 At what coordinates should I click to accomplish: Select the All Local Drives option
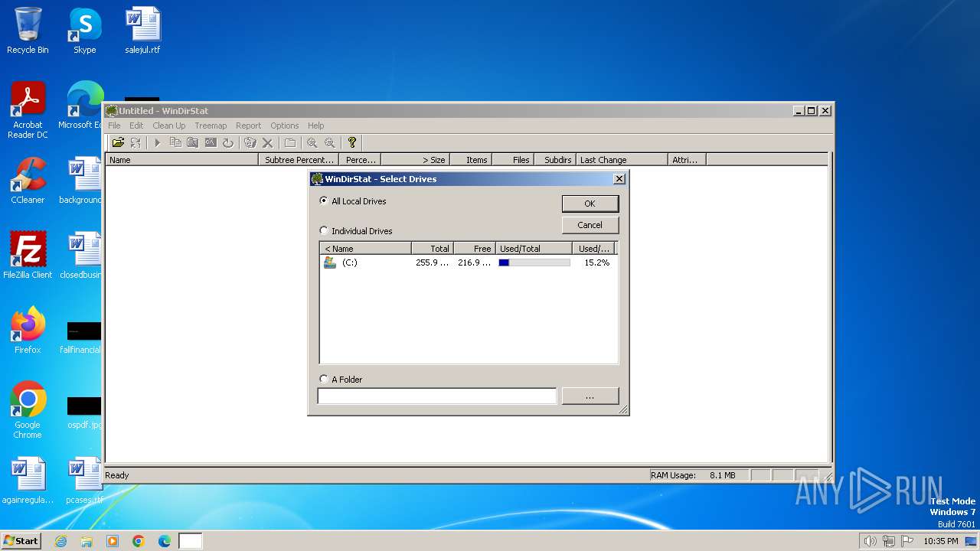coord(353,201)
